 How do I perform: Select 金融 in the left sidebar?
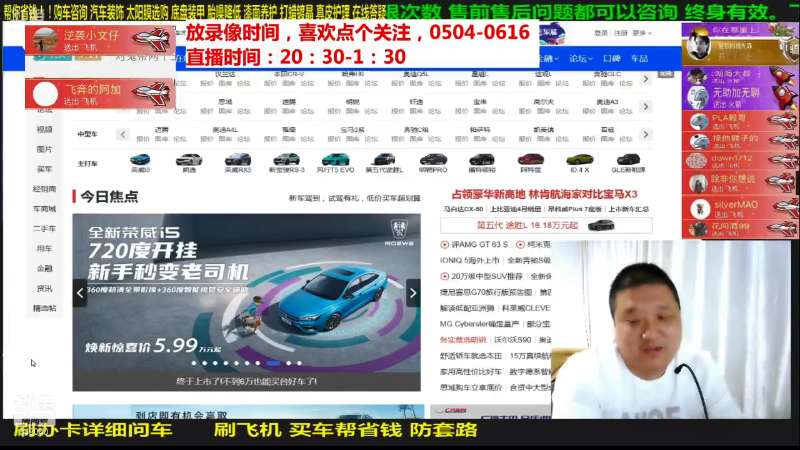44,268
